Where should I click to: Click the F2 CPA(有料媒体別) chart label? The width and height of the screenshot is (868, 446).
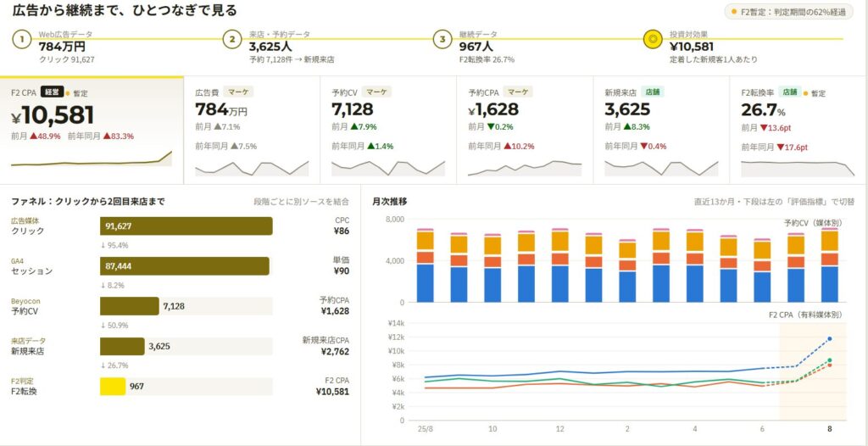tap(806, 315)
